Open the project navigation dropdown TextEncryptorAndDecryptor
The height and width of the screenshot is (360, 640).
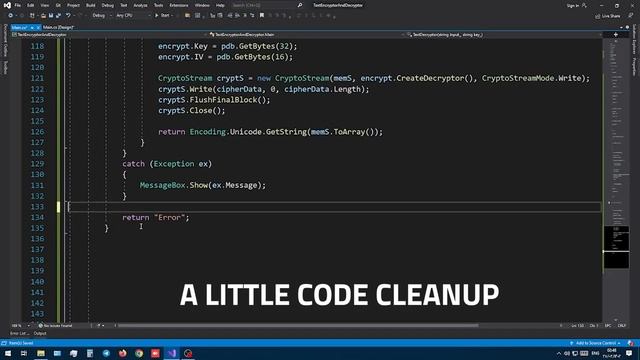click(x=109, y=35)
